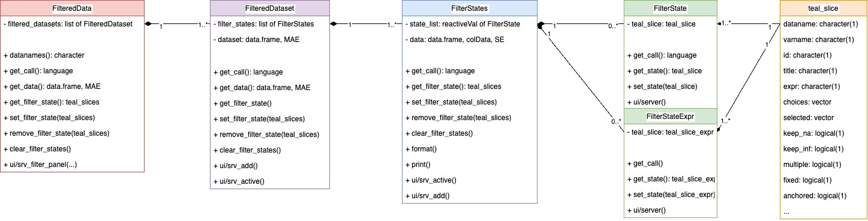Select the FilterState green header box
Image resolution: width=868 pixels, height=221 pixels.
click(x=670, y=8)
